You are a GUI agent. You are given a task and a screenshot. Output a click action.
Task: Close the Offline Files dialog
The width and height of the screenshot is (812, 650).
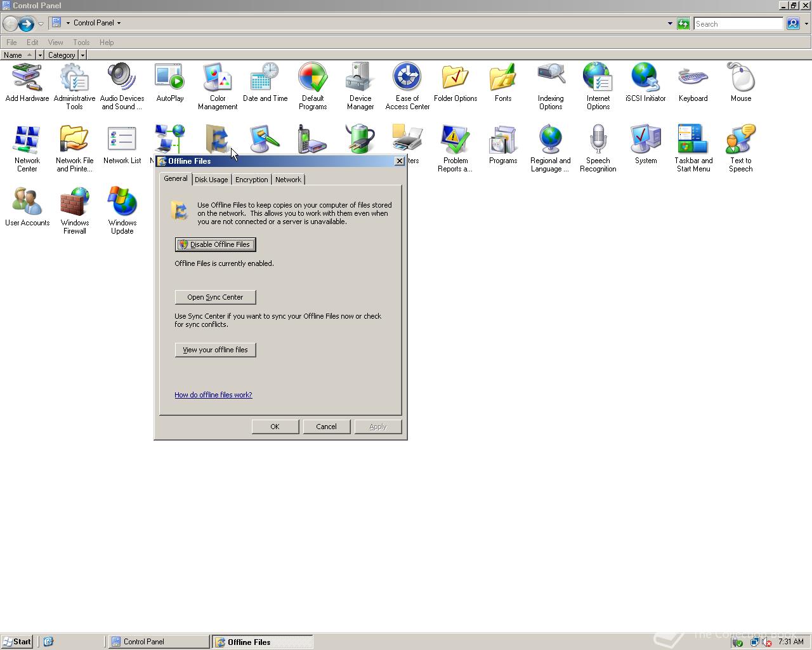click(x=399, y=161)
